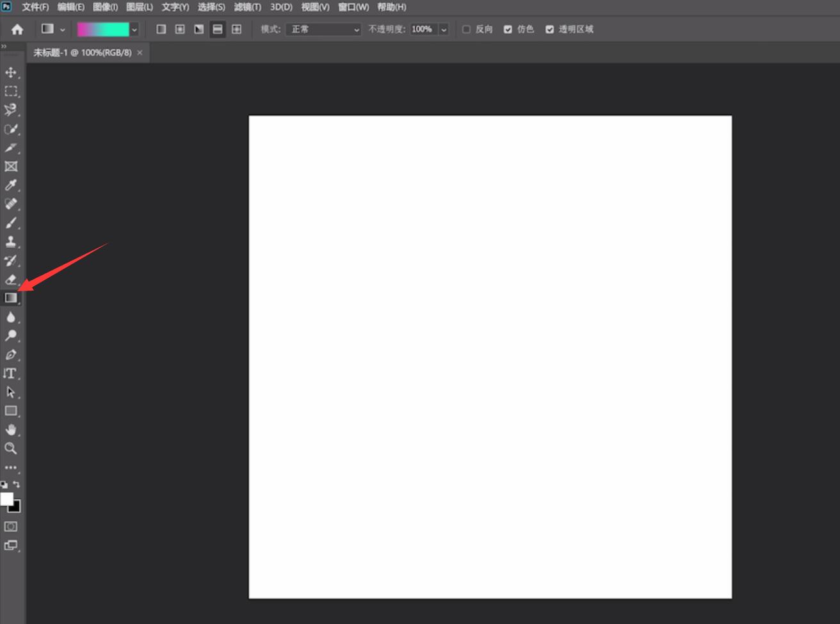Open the 编辑(E) menu
The width and height of the screenshot is (840, 624).
coord(70,7)
